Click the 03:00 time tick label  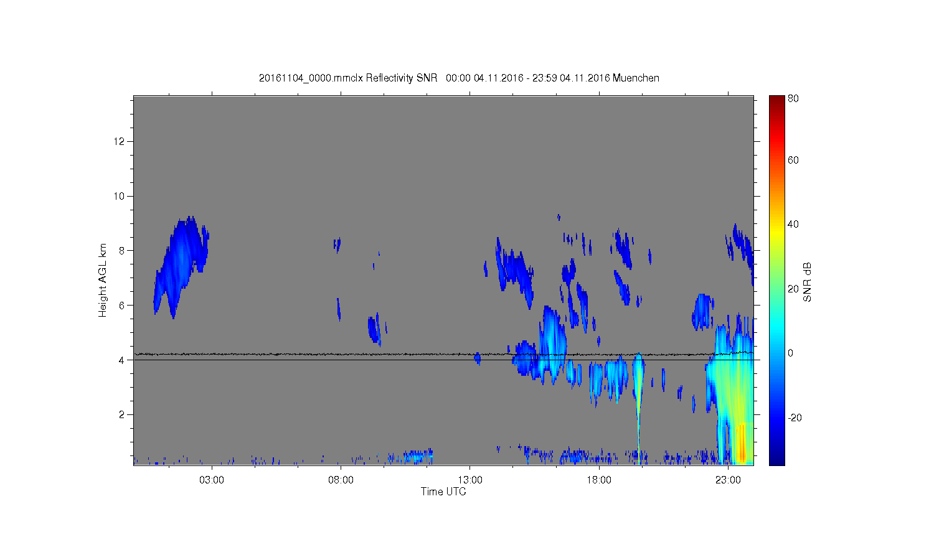(x=212, y=480)
